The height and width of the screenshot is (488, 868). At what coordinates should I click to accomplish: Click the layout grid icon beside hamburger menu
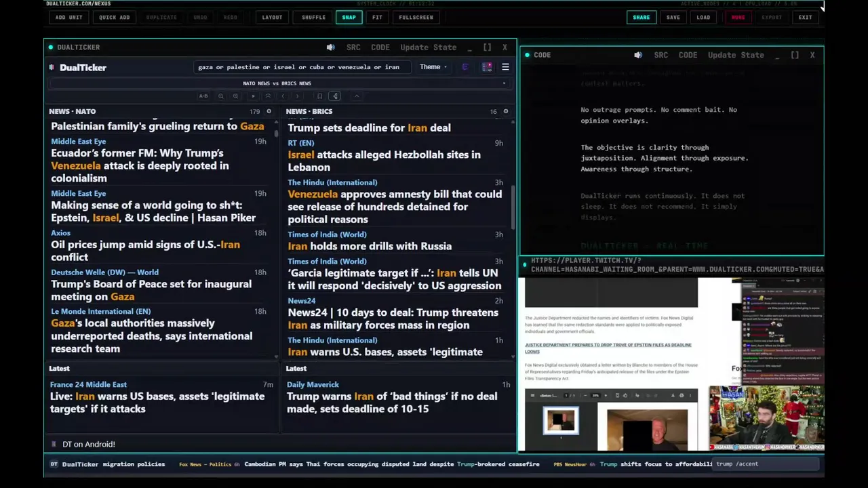click(x=487, y=67)
